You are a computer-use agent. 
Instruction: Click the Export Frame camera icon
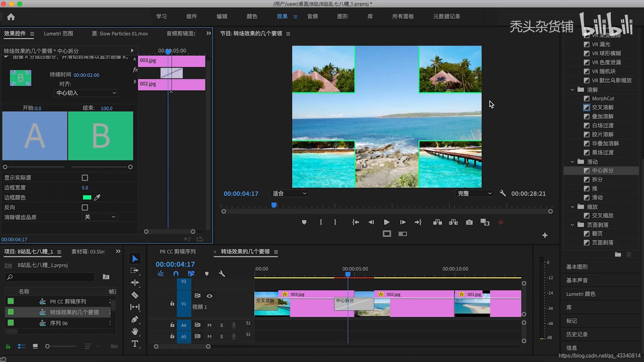(469, 222)
